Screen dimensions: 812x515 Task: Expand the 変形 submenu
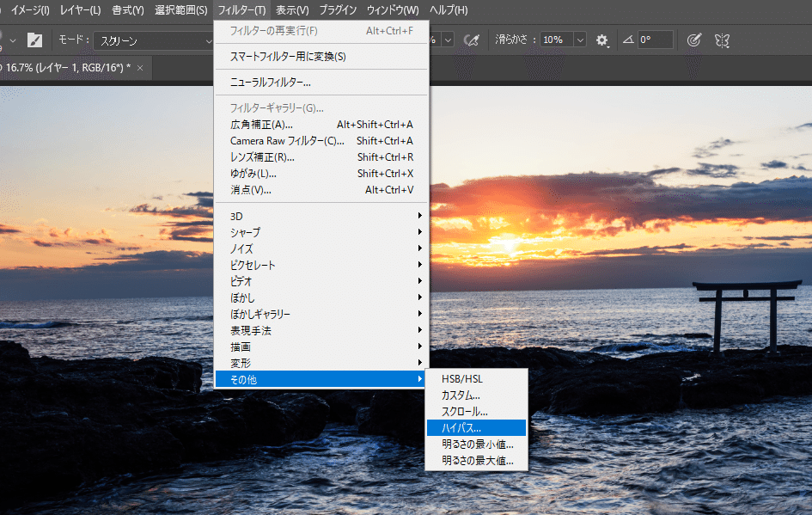[x=321, y=363]
